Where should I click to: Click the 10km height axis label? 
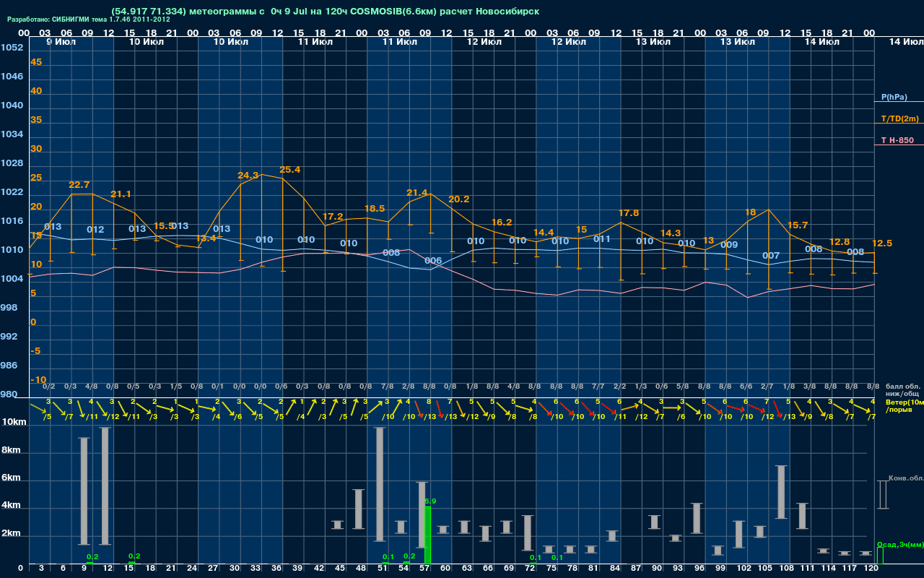[15, 422]
